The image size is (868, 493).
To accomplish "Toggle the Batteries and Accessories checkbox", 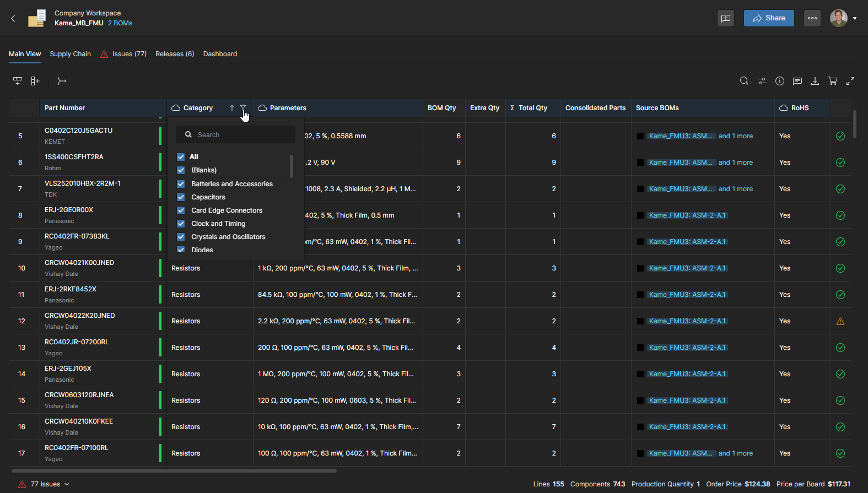I will pos(181,184).
